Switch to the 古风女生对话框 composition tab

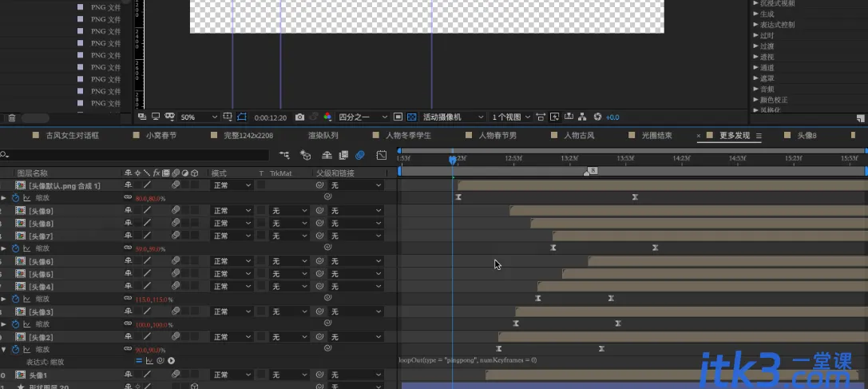(x=73, y=135)
